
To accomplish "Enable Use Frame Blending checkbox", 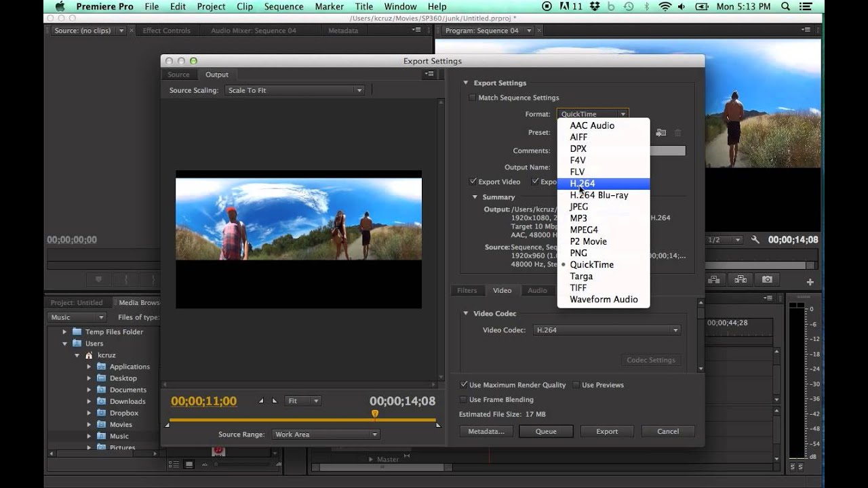I will 464,400.
